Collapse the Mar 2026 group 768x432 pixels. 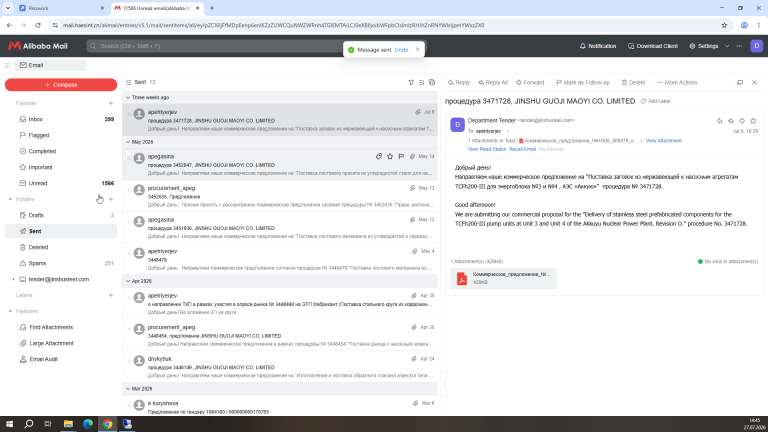128,389
